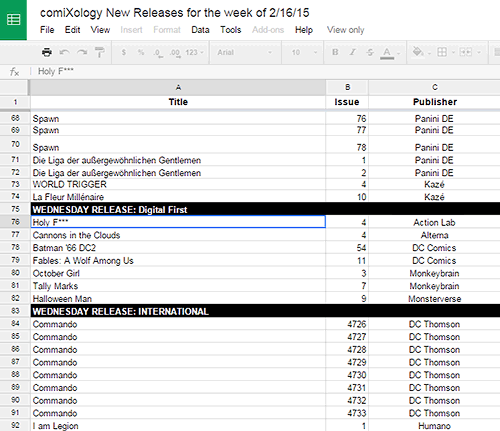The height and width of the screenshot is (431, 500).
Task: Open the Arial font dropdown
Action: [244, 52]
